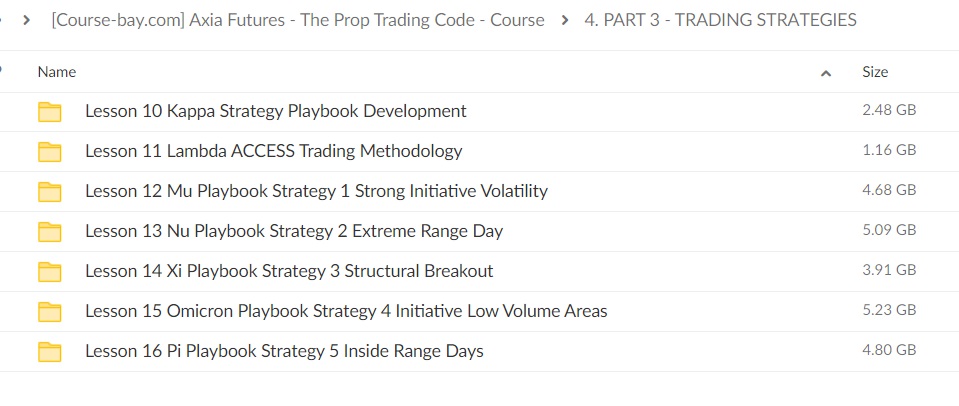Select the Lesson 13 Nu folder icon

(50, 232)
